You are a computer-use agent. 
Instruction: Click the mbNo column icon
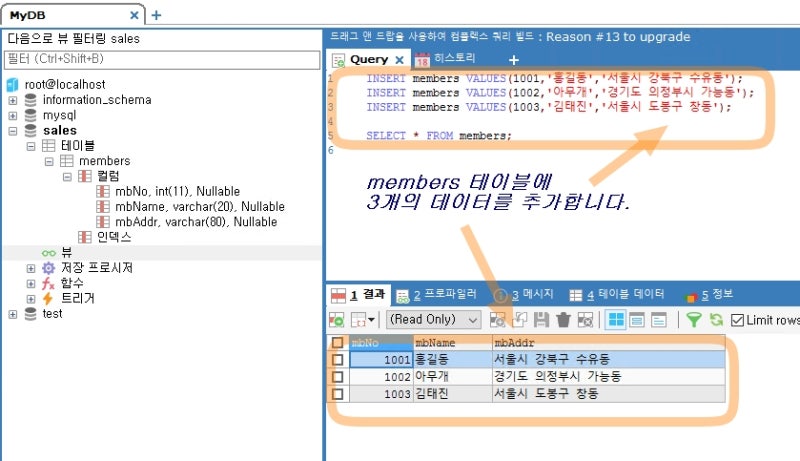103,192
